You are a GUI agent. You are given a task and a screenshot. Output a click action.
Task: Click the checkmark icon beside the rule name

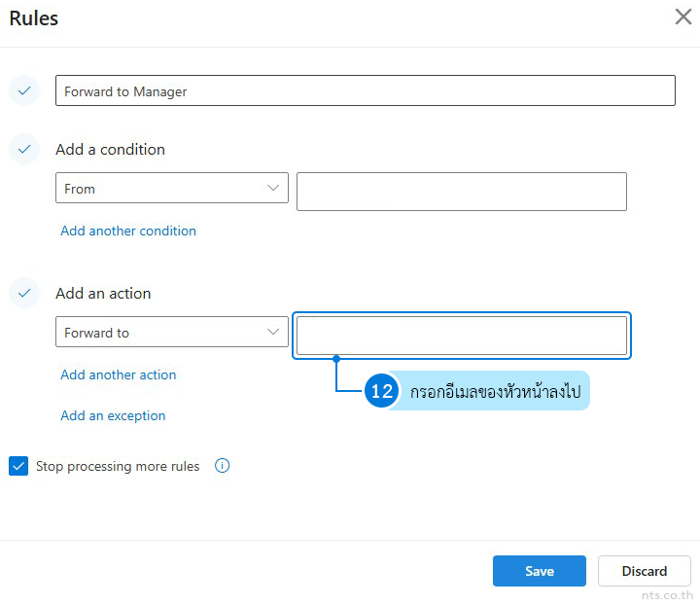click(x=24, y=90)
